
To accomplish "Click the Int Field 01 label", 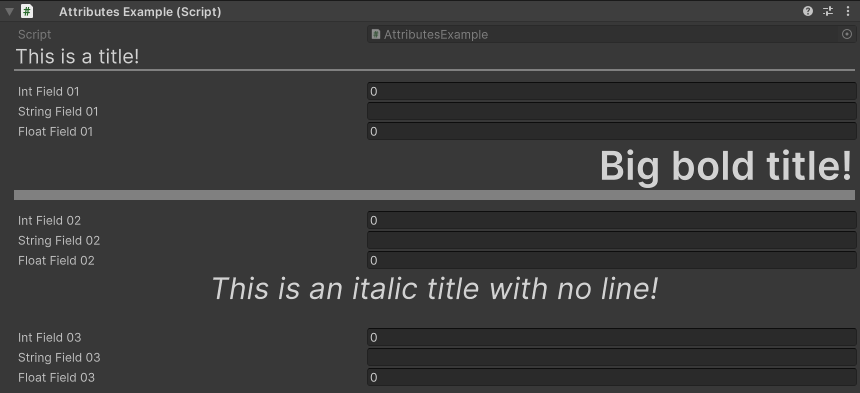I will pyautogui.click(x=48, y=92).
